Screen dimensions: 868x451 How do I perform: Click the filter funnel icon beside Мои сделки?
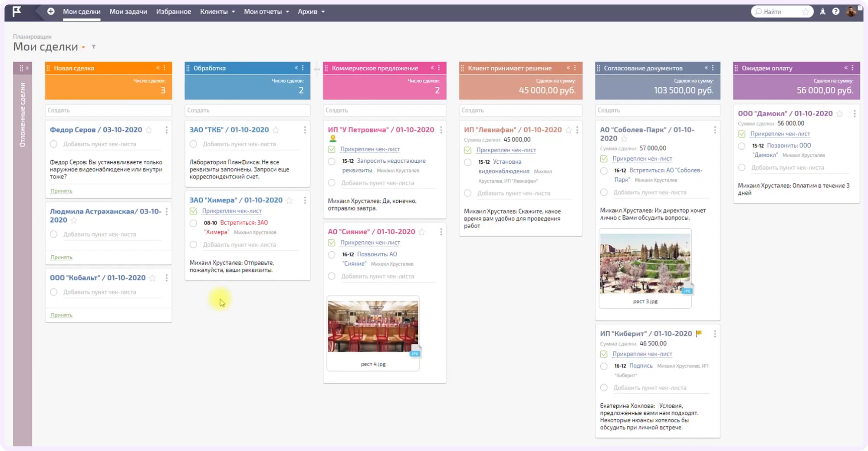[x=93, y=47]
